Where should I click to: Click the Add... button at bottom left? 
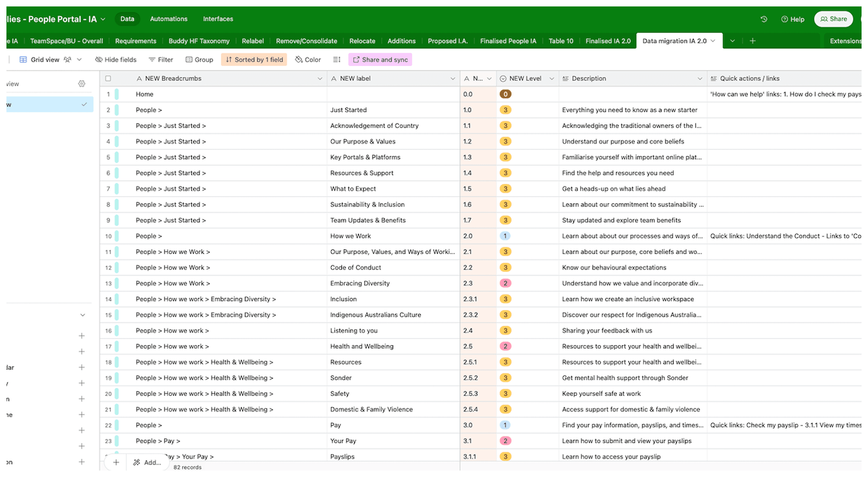[148, 463]
